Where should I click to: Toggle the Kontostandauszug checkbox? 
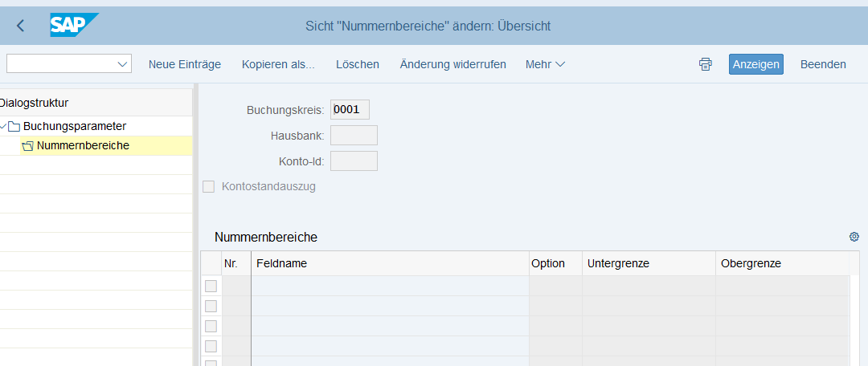click(209, 186)
